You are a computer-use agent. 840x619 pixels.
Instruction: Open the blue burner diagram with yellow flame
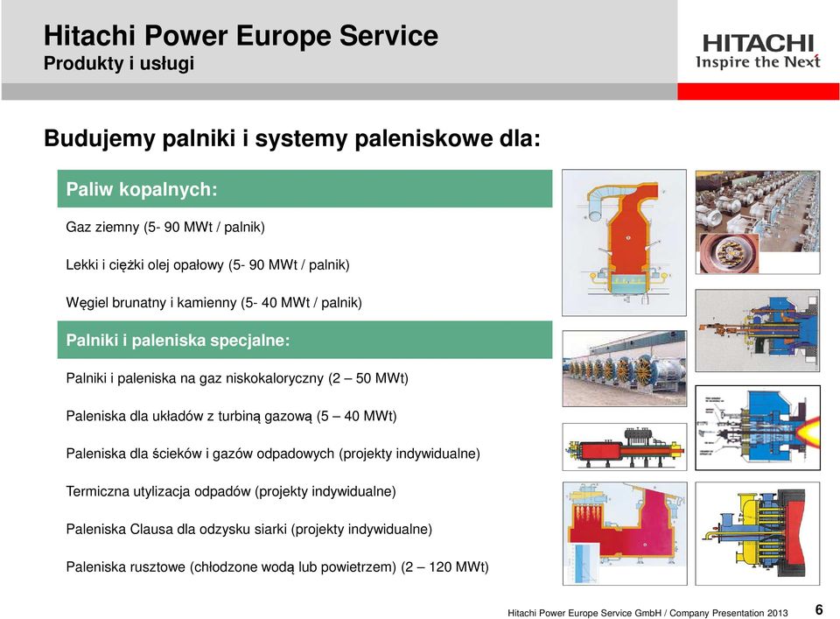[x=758, y=427]
